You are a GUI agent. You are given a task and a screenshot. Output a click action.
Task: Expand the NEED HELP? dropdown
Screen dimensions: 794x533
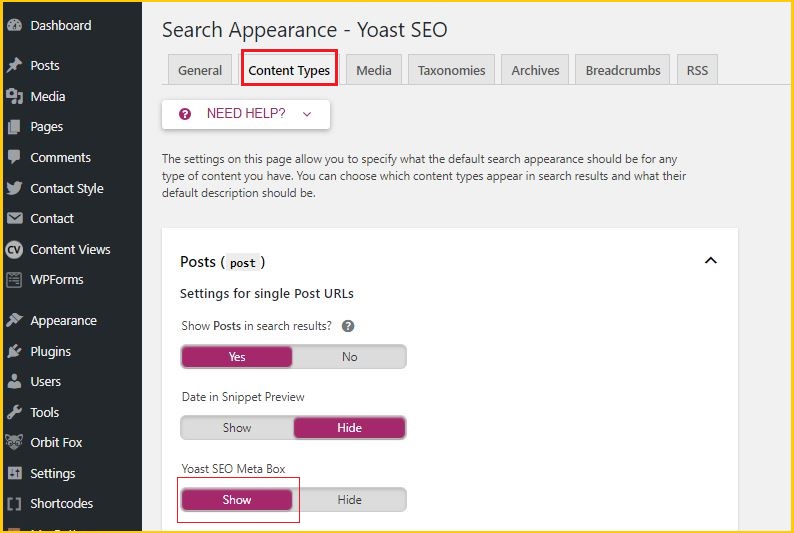[246, 114]
